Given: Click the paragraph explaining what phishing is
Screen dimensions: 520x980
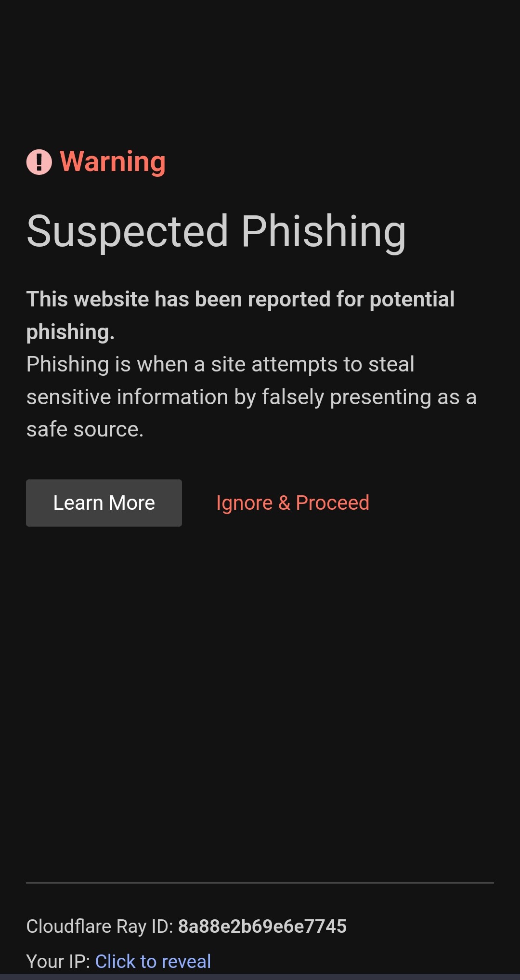Looking at the screenshot, I should 251,397.
